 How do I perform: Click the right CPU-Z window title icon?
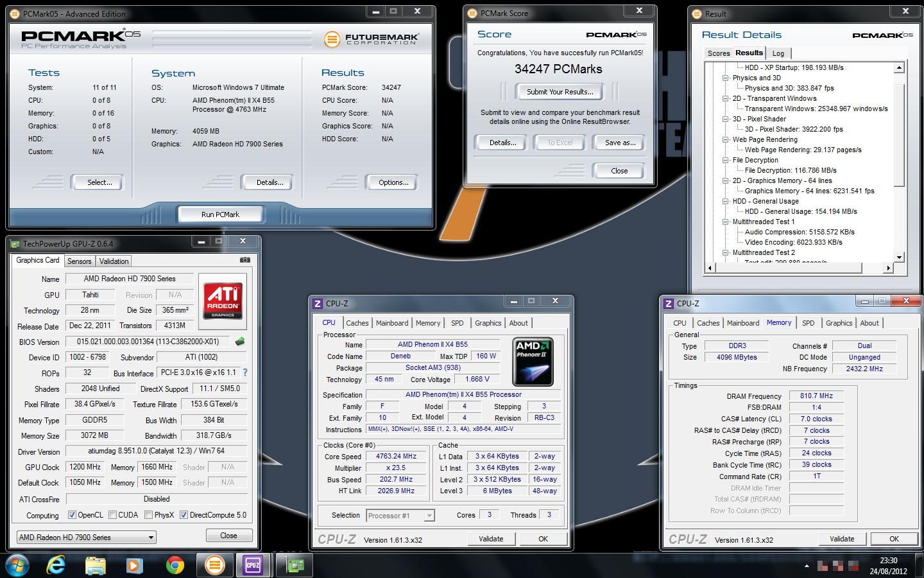(669, 303)
